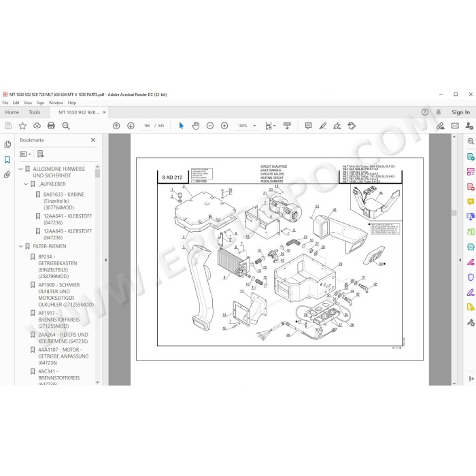Open More Tools wrench icon
This screenshot has height=476, width=476.
pyautogui.click(x=471, y=322)
